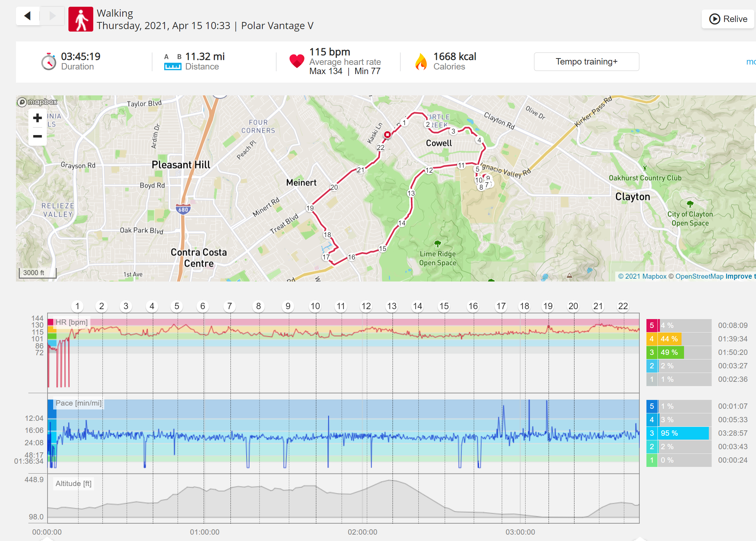Viewport: 756px width, 541px height.
Task: Select lap marker 5 above graph
Action: (x=177, y=306)
